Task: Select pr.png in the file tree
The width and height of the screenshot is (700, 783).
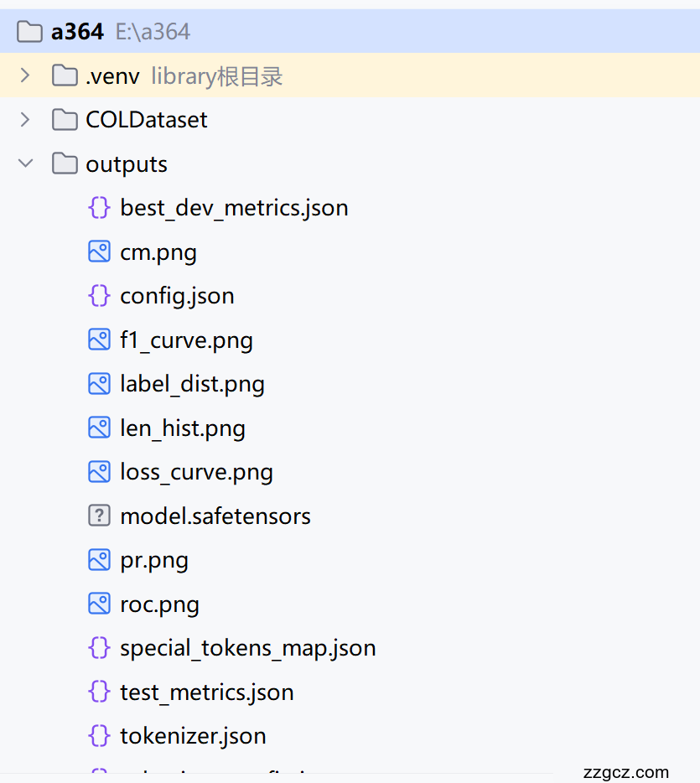Action: pyautogui.click(x=154, y=560)
